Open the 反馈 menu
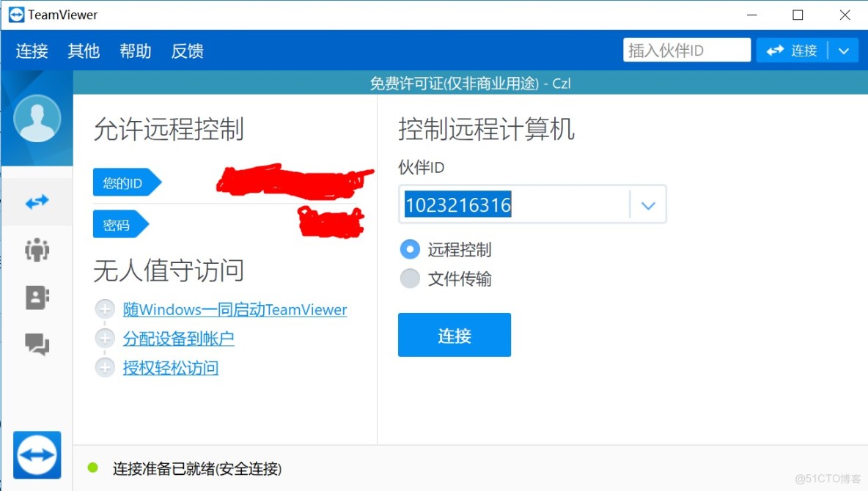This screenshot has width=868, height=491. coord(187,51)
